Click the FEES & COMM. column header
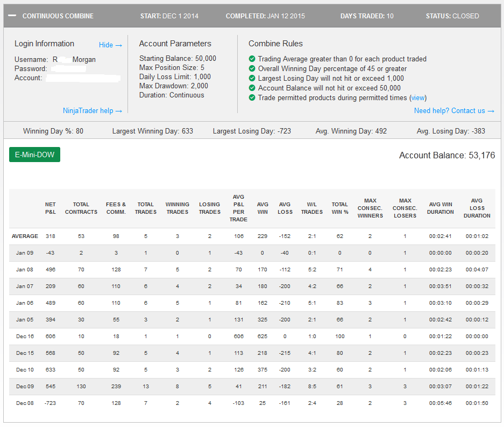This screenshot has height=427, width=504. [x=116, y=208]
